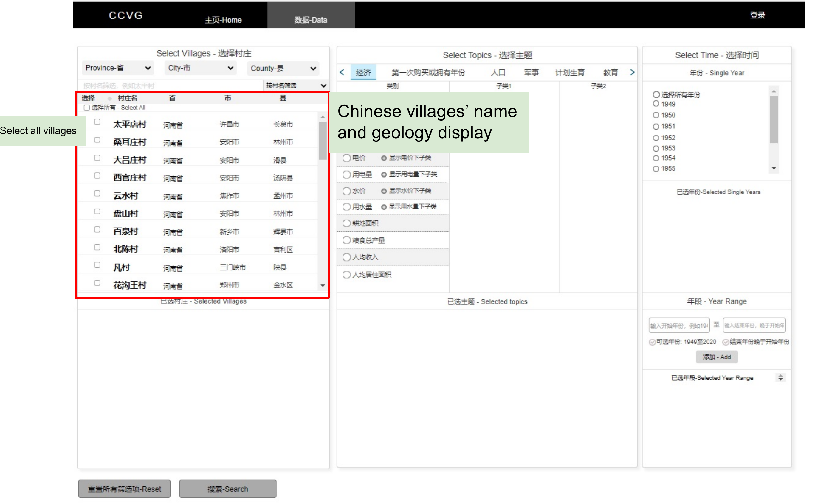Open the City-市 dropdown
The height and width of the screenshot is (504, 815).
pos(201,68)
